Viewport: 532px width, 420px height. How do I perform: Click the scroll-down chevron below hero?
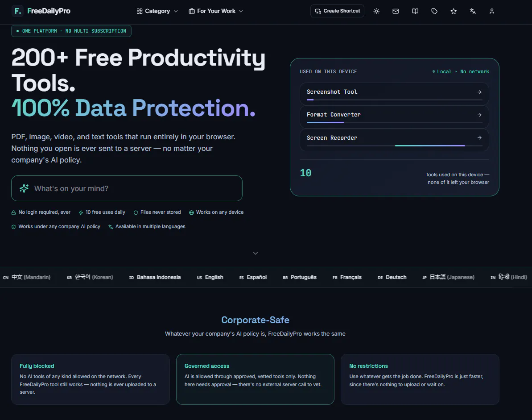tap(256, 253)
